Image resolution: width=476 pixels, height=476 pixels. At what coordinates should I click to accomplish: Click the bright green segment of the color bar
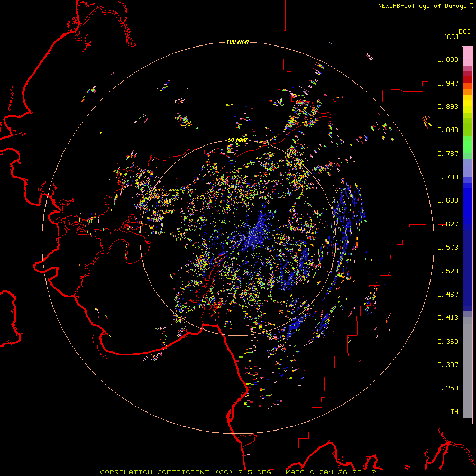[x=467, y=144]
